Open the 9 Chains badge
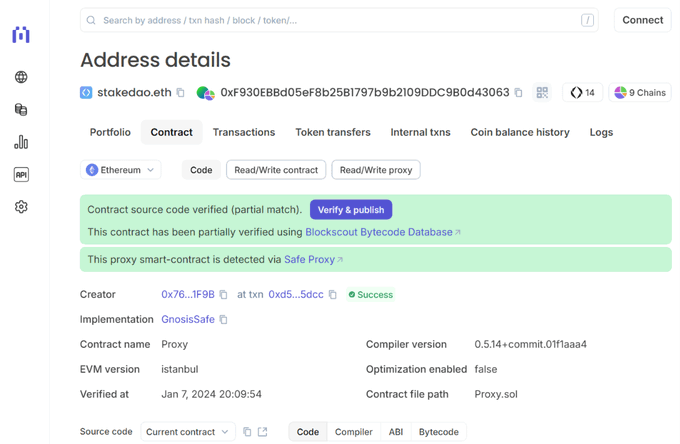 tap(640, 92)
